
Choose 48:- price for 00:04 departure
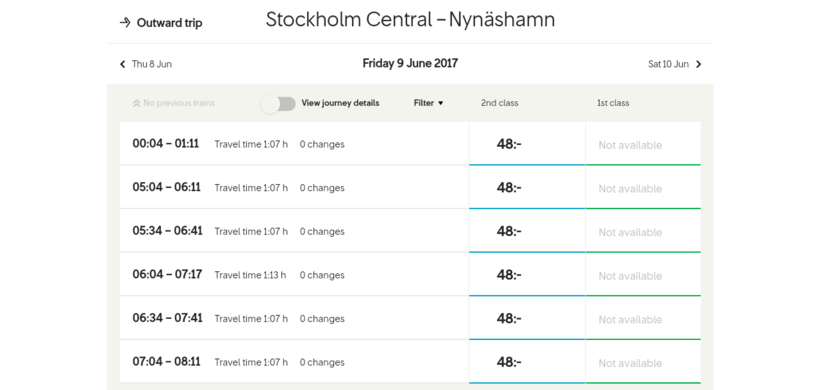[527, 144]
